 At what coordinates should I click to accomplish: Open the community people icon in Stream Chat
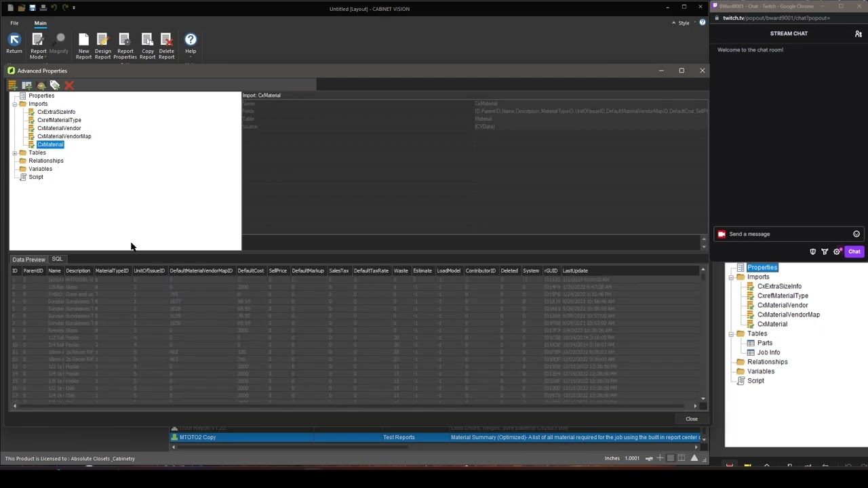tap(859, 33)
